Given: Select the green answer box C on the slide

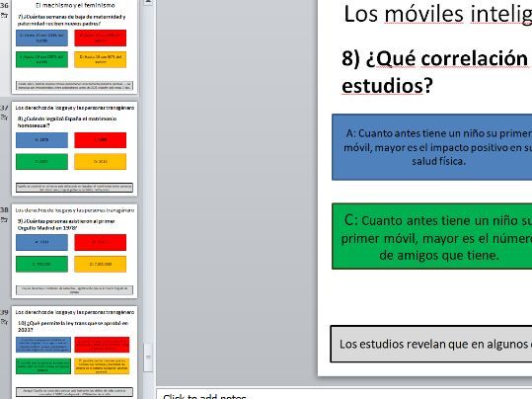Looking at the screenshot, I should [x=432, y=237].
